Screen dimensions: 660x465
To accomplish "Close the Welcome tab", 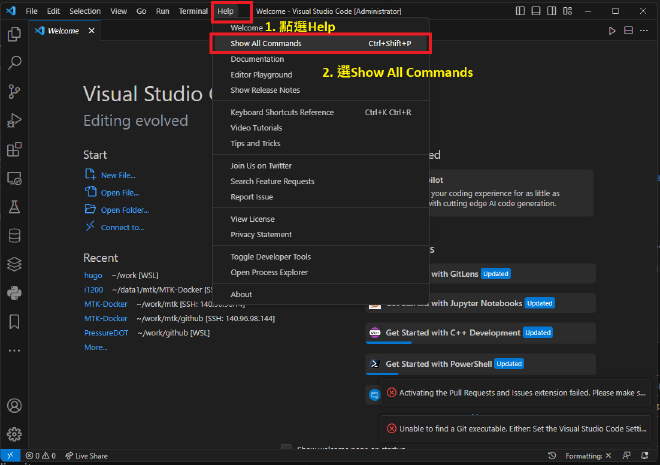I will click(91, 31).
